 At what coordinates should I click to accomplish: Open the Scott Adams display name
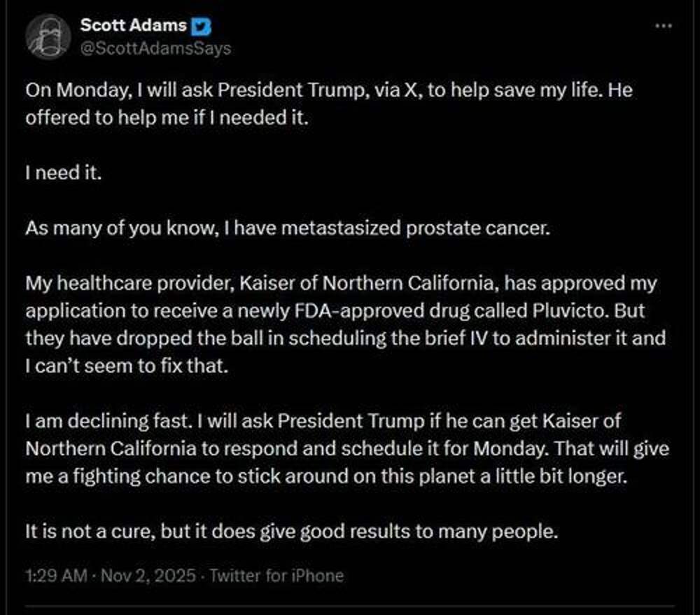133,26
